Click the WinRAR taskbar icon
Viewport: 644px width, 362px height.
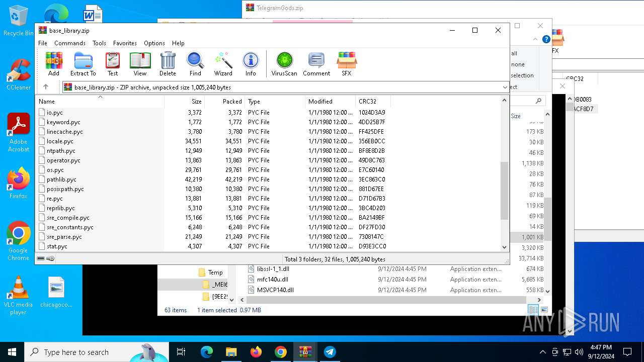[x=305, y=352]
